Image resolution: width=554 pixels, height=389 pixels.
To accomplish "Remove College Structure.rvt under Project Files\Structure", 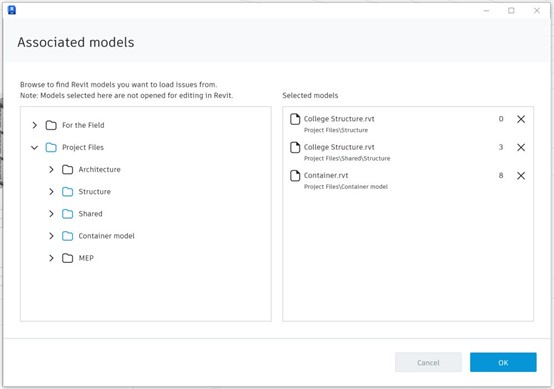I will point(521,119).
